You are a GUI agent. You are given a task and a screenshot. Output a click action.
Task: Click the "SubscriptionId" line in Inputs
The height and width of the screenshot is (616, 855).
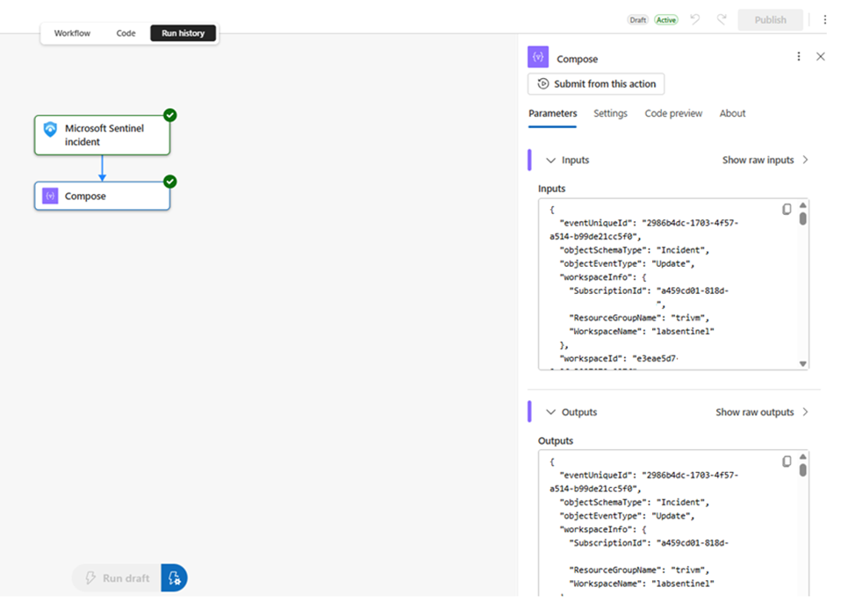coord(649,291)
